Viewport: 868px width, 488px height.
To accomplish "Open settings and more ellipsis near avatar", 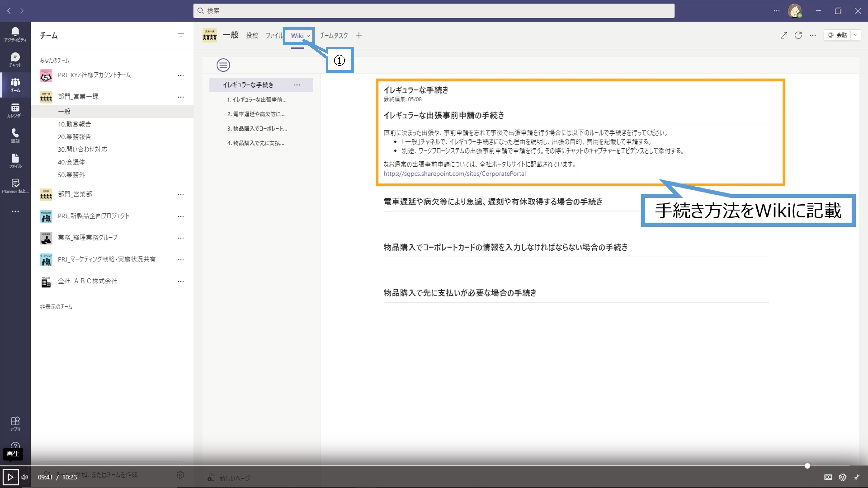I will (777, 11).
